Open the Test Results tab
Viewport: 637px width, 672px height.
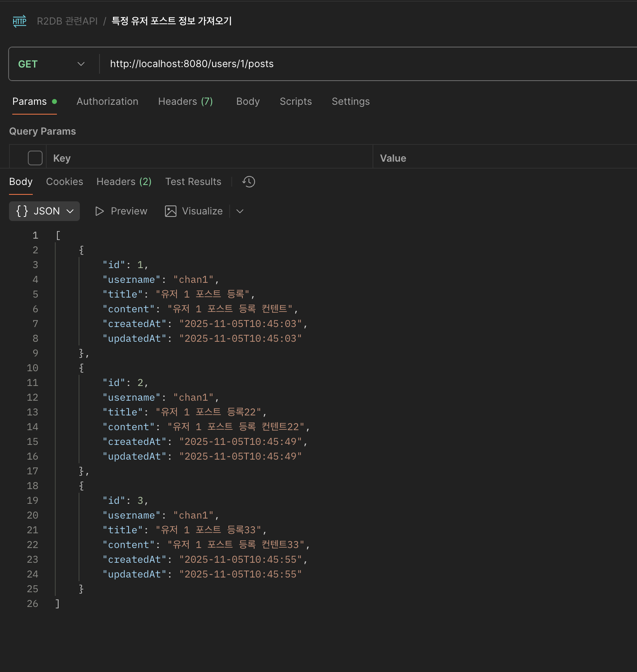click(193, 182)
